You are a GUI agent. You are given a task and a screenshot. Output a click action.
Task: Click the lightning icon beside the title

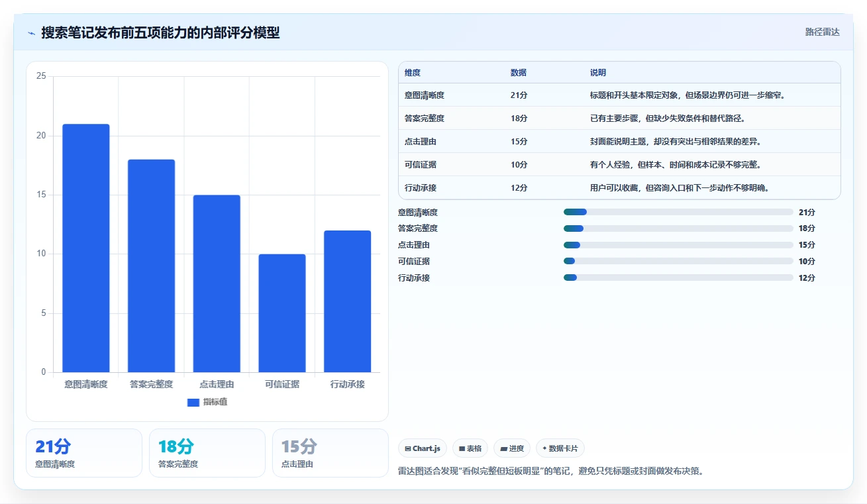[x=32, y=32]
